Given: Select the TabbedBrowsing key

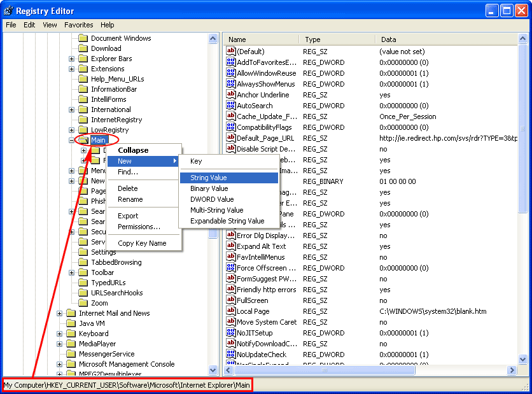Looking at the screenshot, I should (x=116, y=262).
